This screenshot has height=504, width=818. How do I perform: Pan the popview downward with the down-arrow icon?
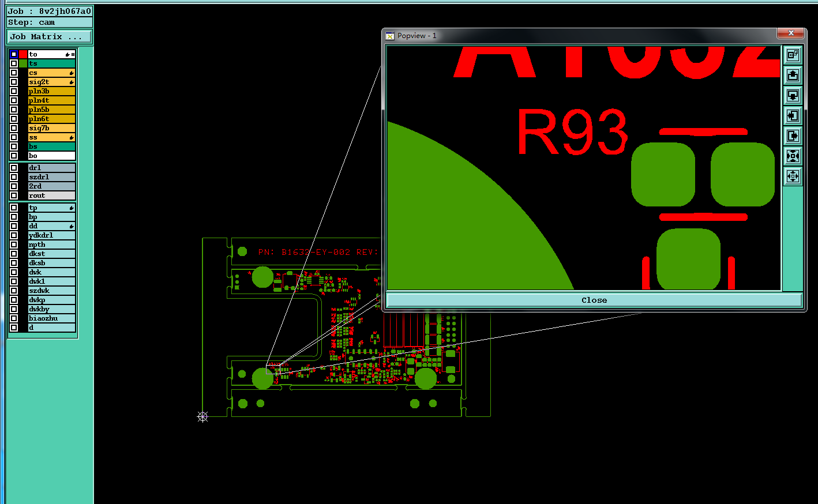[793, 95]
